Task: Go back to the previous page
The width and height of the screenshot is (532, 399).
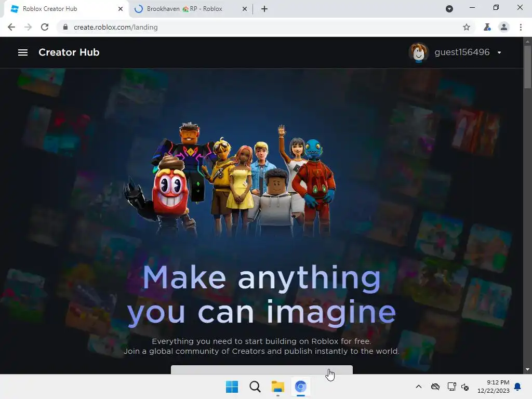Action: pos(11,27)
